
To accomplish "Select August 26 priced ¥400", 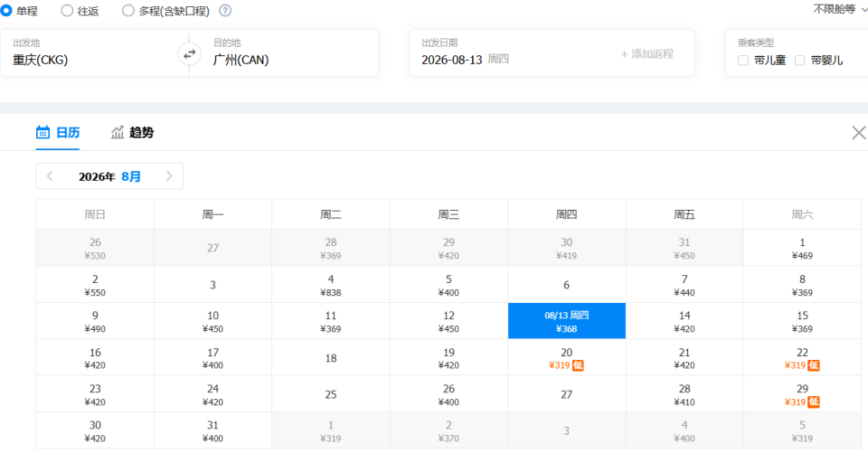I will pos(448,394).
